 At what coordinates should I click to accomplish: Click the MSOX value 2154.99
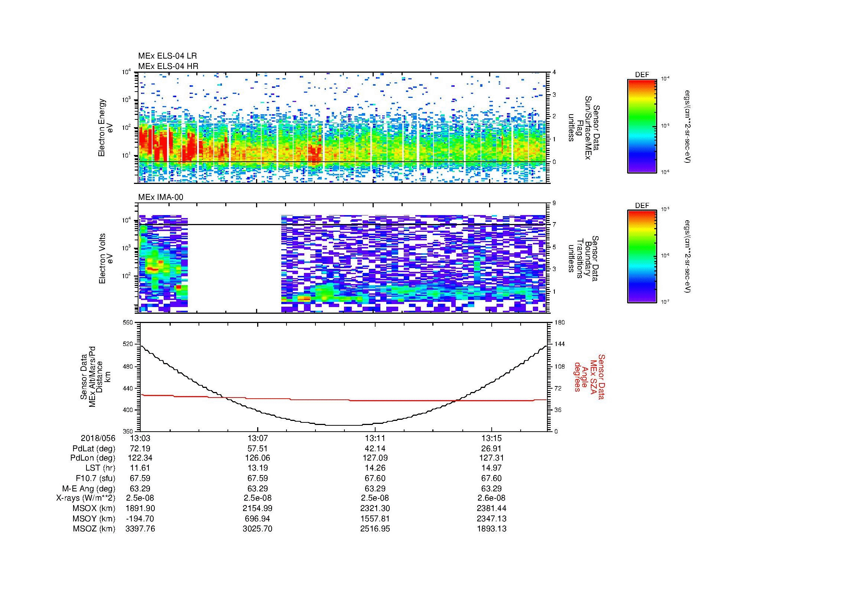258,508
